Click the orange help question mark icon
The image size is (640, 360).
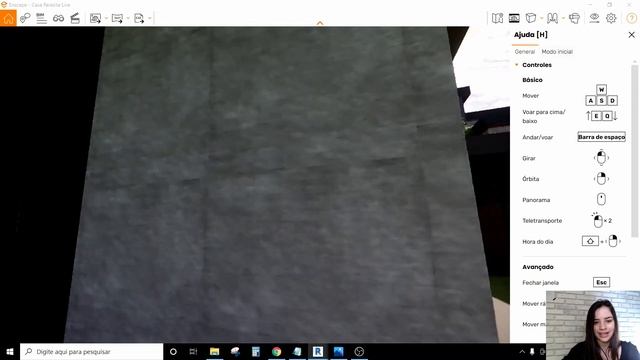[631, 18]
